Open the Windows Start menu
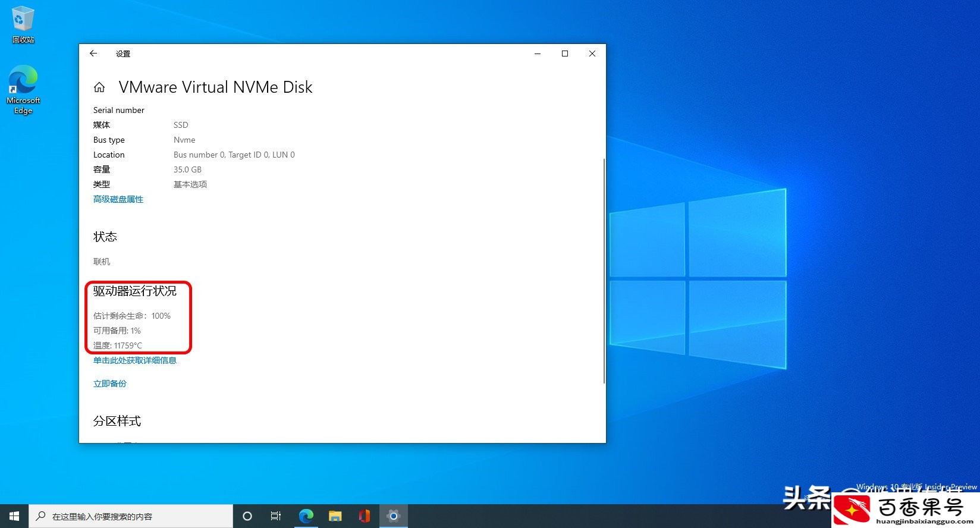980x528 pixels. [x=14, y=516]
